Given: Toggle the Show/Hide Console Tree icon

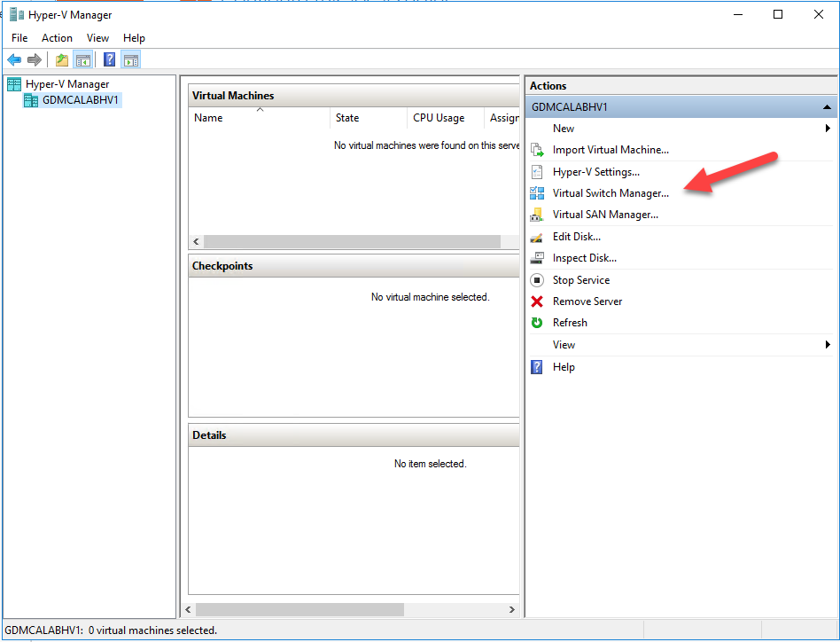Looking at the screenshot, I should (x=83, y=60).
